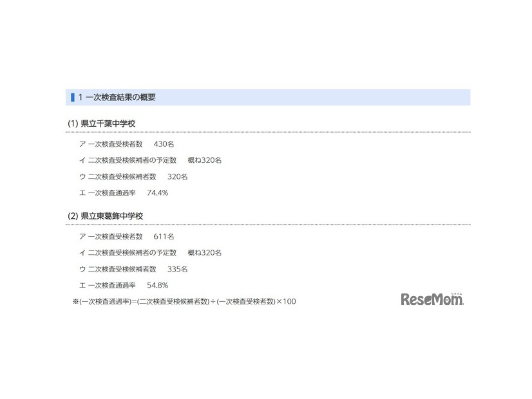Select the line イ 二次検査受検候補者の予定数
Image resolution: width=532 pixels, height=399 pixels.
(x=129, y=160)
